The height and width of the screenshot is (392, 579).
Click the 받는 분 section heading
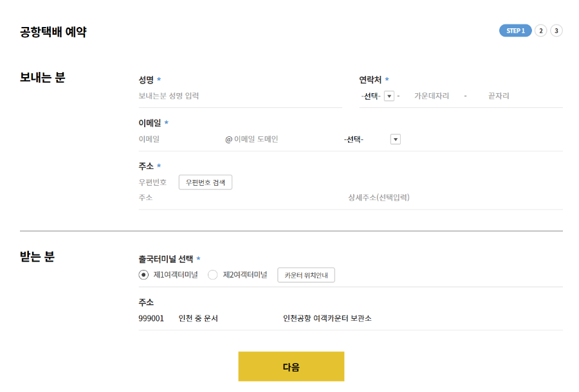37,256
